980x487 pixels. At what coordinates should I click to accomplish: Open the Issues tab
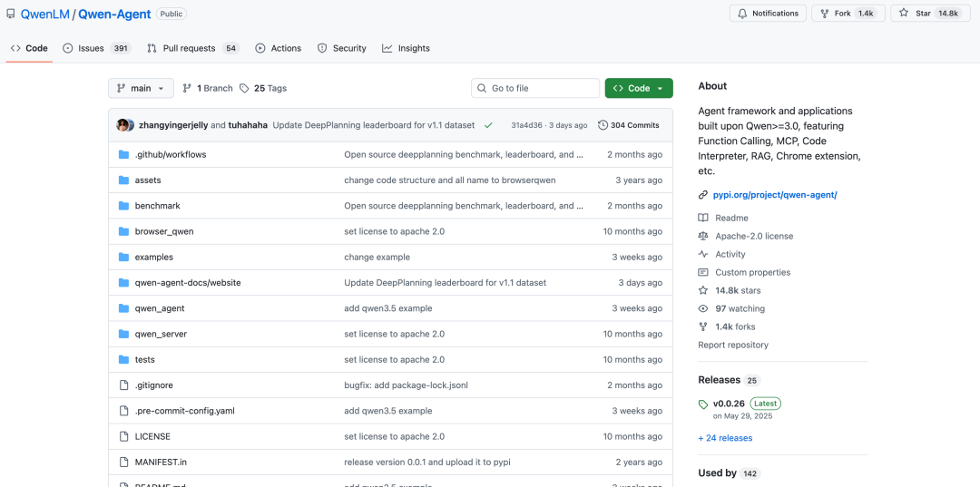(96, 48)
